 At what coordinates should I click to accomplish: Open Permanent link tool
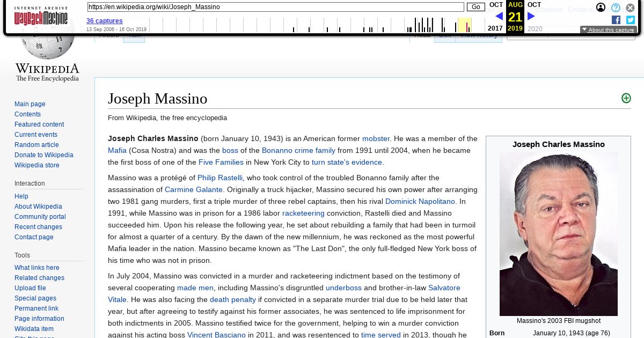pos(36,308)
